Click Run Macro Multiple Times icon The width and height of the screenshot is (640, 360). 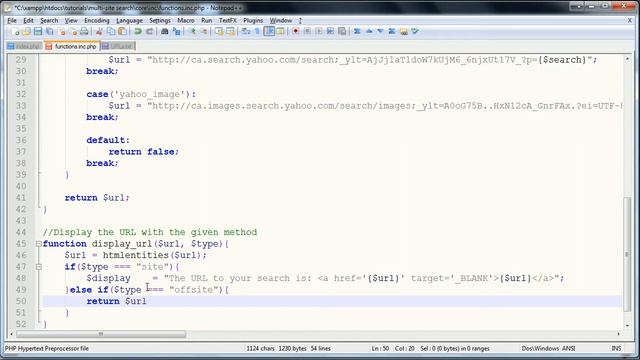[x=330, y=31]
